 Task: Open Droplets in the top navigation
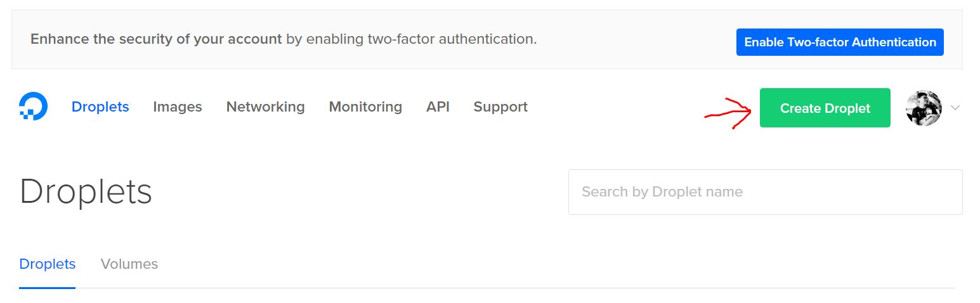pyautogui.click(x=100, y=106)
